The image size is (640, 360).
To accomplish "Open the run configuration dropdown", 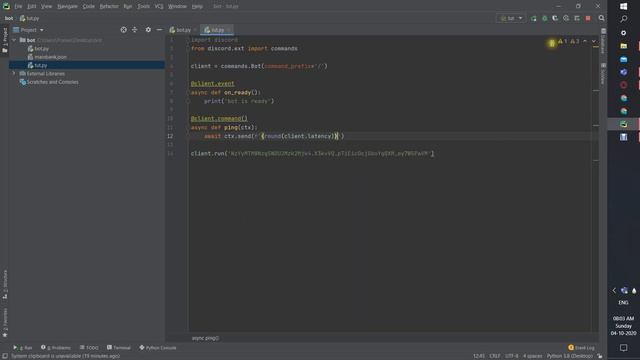I will [511, 18].
